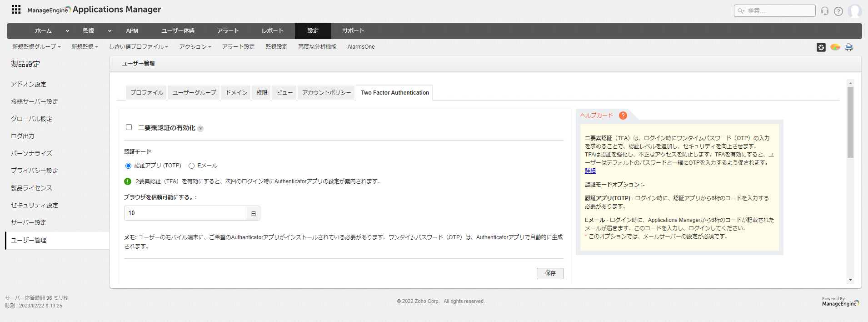Click the printer icon
The width and height of the screenshot is (868, 322).
tap(848, 47)
